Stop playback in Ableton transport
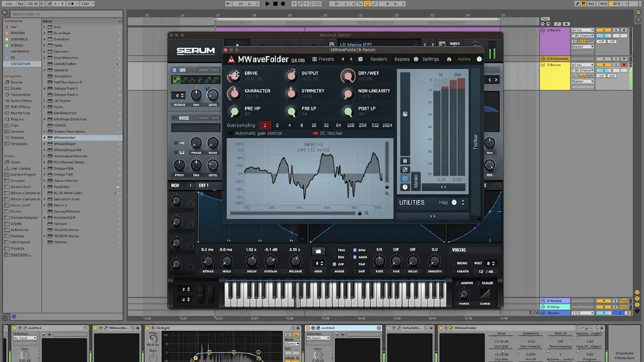 click(x=275, y=4)
